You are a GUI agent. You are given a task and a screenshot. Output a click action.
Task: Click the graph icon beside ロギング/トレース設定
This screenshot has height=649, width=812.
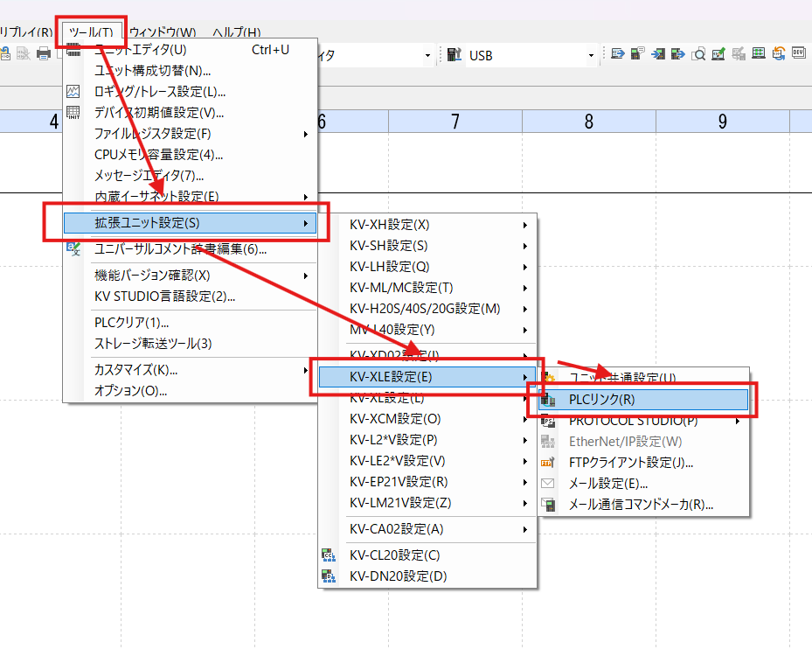[73, 92]
